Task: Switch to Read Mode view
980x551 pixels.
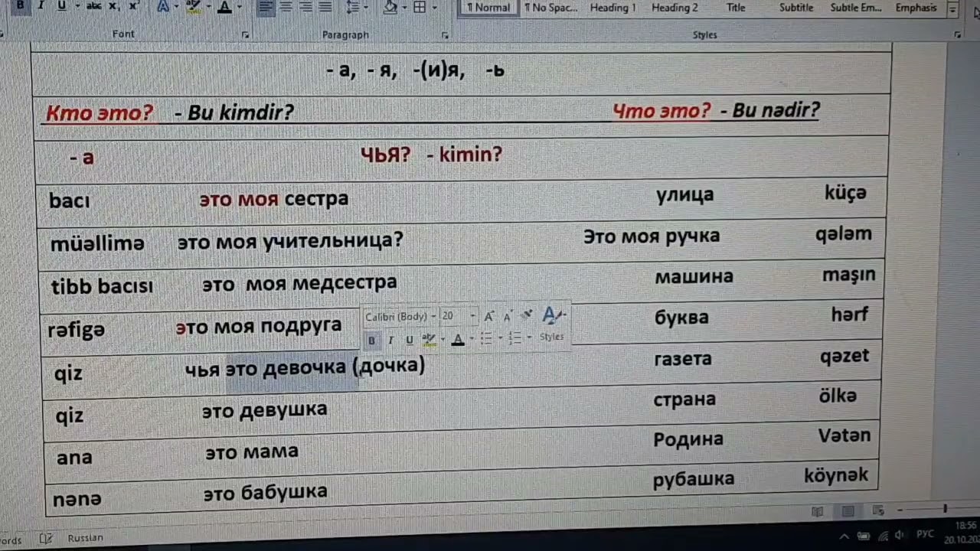Action: [x=818, y=511]
